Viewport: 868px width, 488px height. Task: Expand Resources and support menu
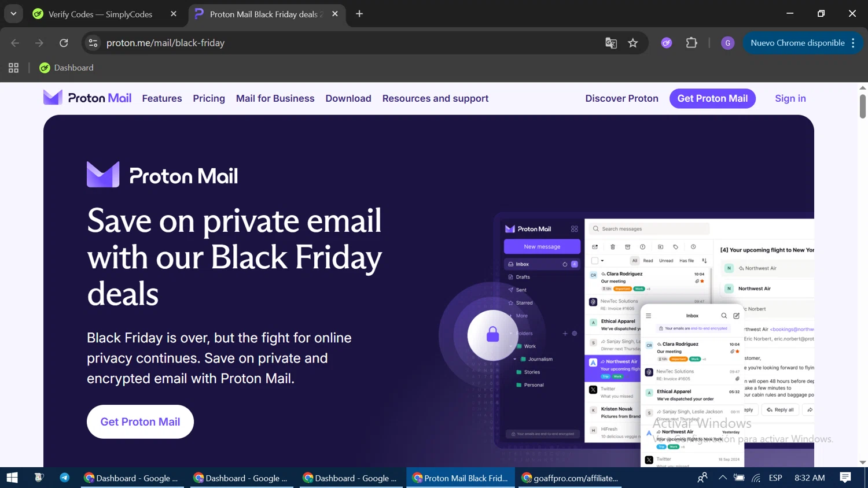pyautogui.click(x=435, y=98)
